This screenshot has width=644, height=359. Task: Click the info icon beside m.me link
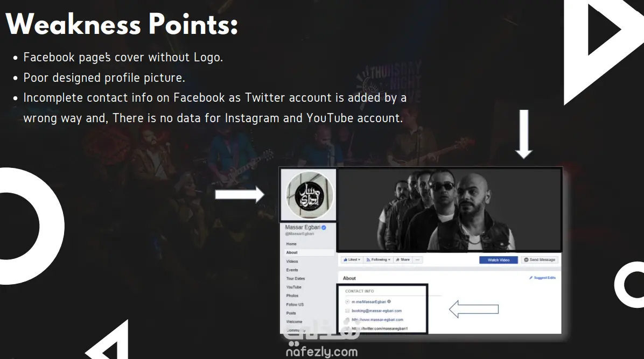pos(389,301)
